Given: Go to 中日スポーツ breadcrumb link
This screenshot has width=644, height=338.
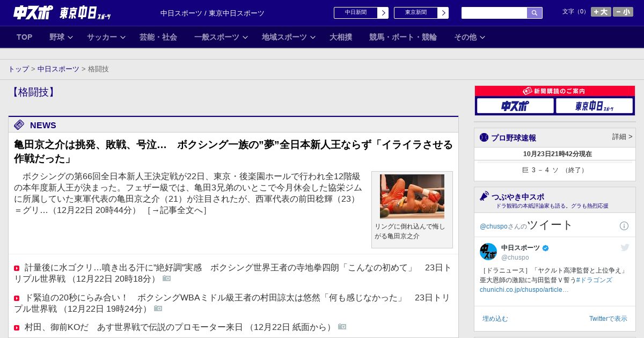Looking at the screenshot, I should click(58, 69).
